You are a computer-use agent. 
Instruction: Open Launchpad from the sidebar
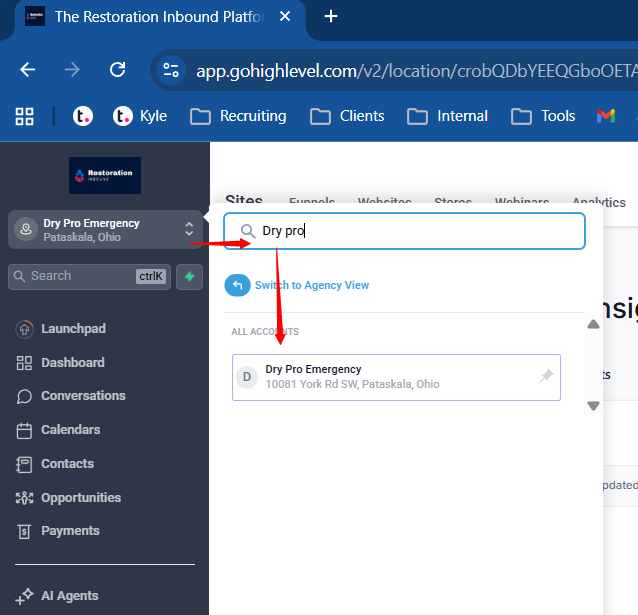(x=72, y=329)
